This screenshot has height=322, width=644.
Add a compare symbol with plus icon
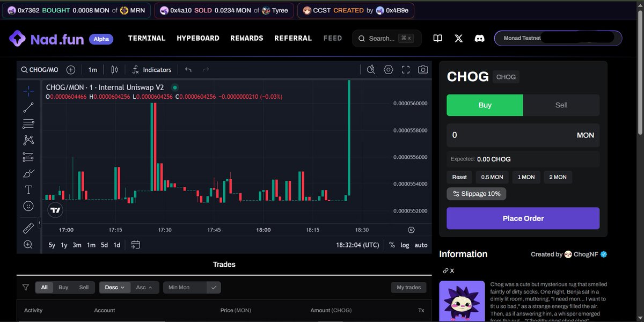pyautogui.click(x=71, y=70)
